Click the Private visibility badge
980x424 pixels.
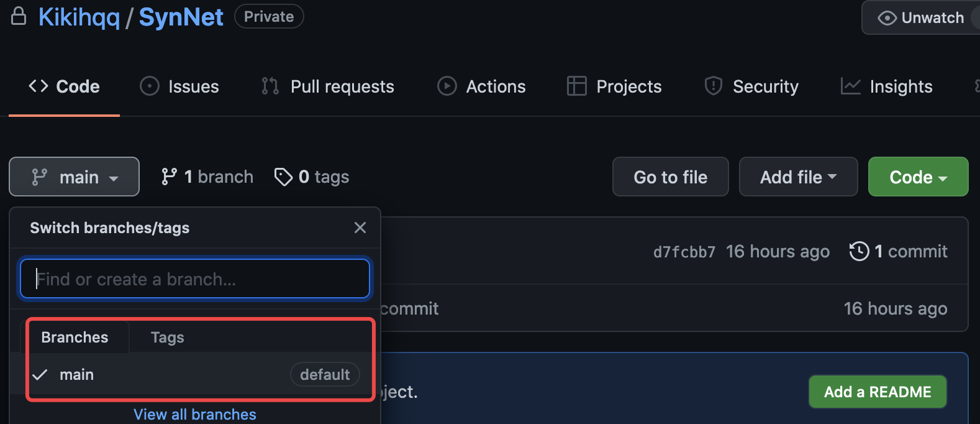[x=269, y=16]
